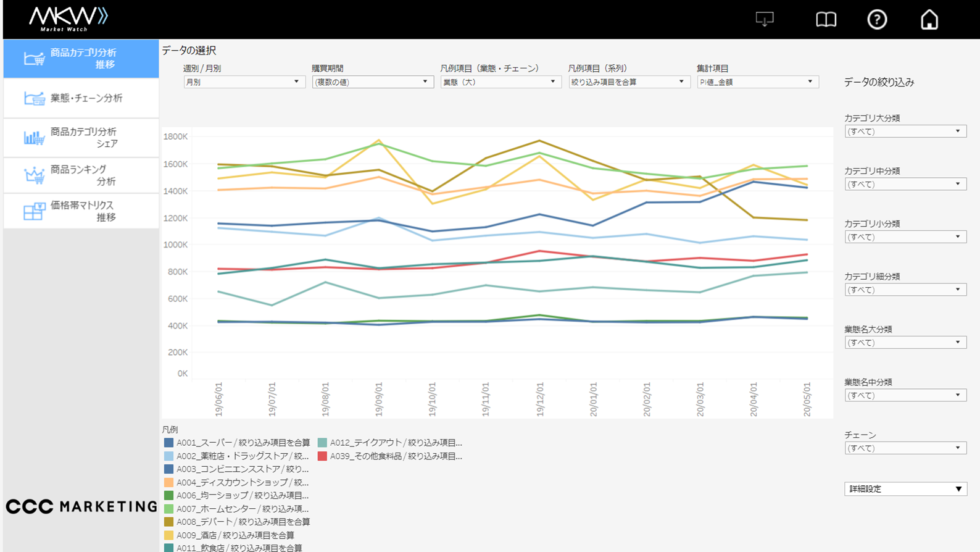Click the MKW Market Watch logo
The height and width of the screenshot is (552, 980).
point(68,19)
